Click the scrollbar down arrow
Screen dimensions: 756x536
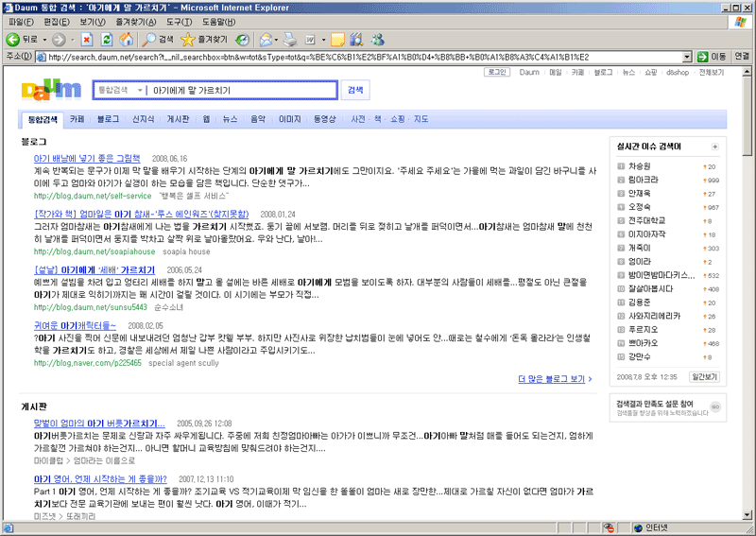click(x=747, y=515)
